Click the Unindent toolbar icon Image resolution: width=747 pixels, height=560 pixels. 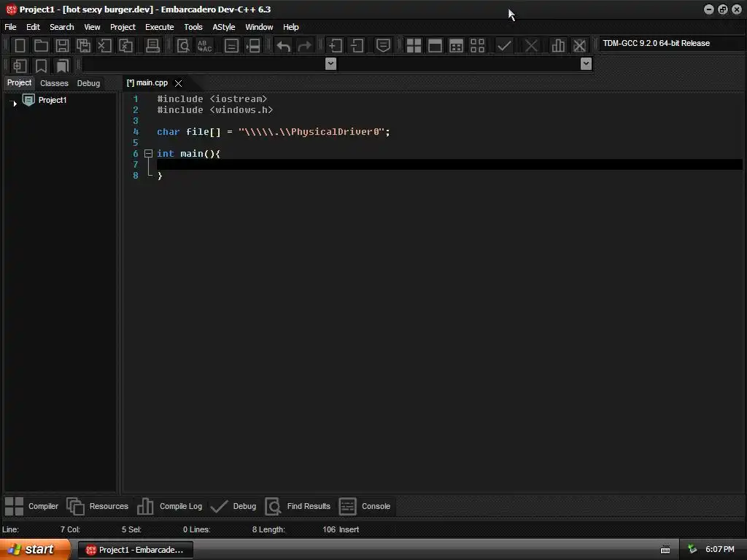pos(357,46)
